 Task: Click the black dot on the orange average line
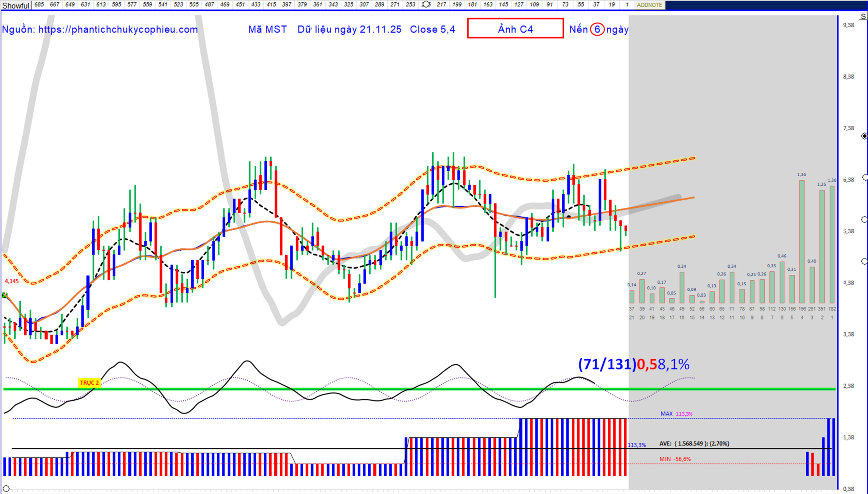pos(569,217)
